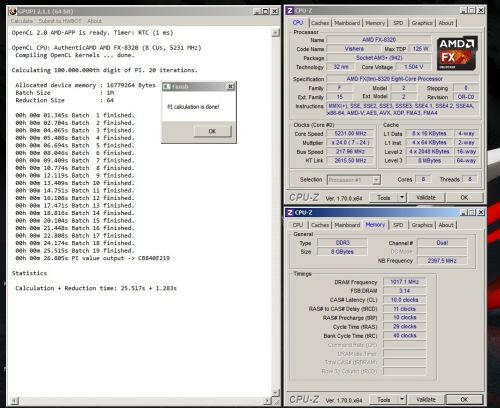500x408 pixels.
Task: Click Validate in bottom CPU-Z window
Action: click(x=426, y=399)
